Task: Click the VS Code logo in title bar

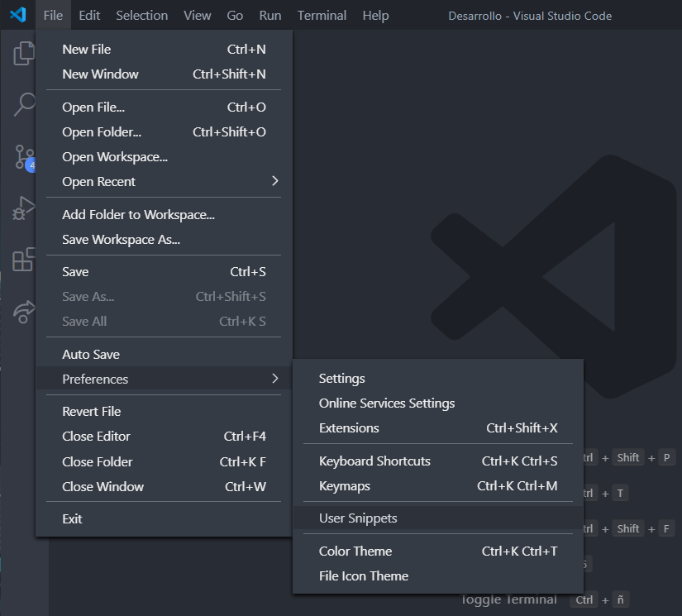Action: (x=18, y=15)
